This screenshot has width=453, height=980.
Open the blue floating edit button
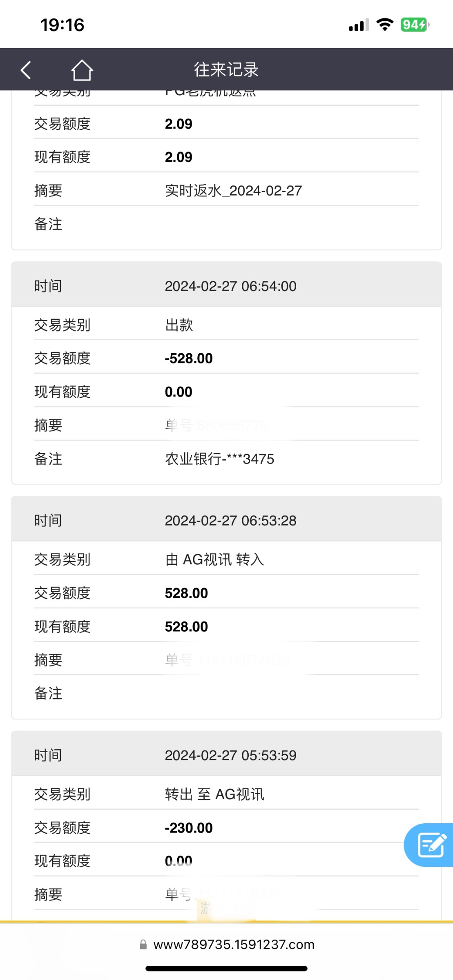[430, 845]
